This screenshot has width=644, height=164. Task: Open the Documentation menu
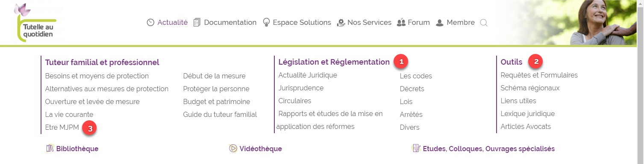pyautogui.click(x=230, y=23)
